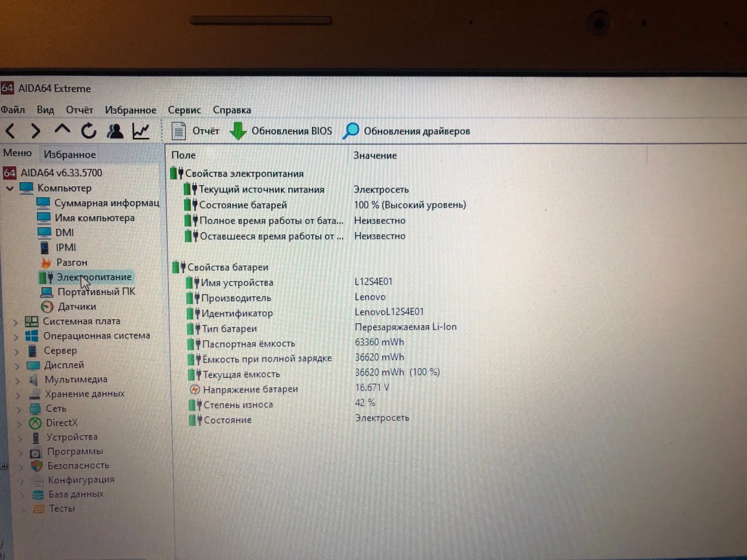Expand the Системная плата node
747x560 pixels.
pos(15,322)
